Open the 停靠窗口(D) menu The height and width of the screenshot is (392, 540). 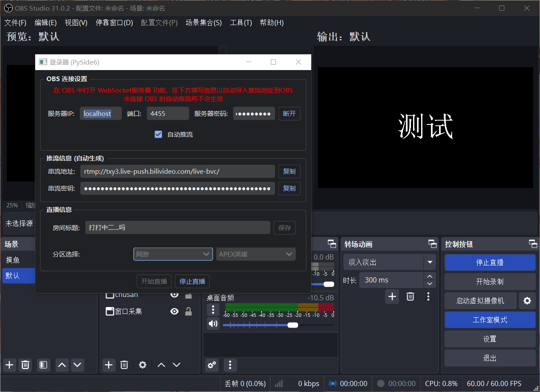[114, 23]
